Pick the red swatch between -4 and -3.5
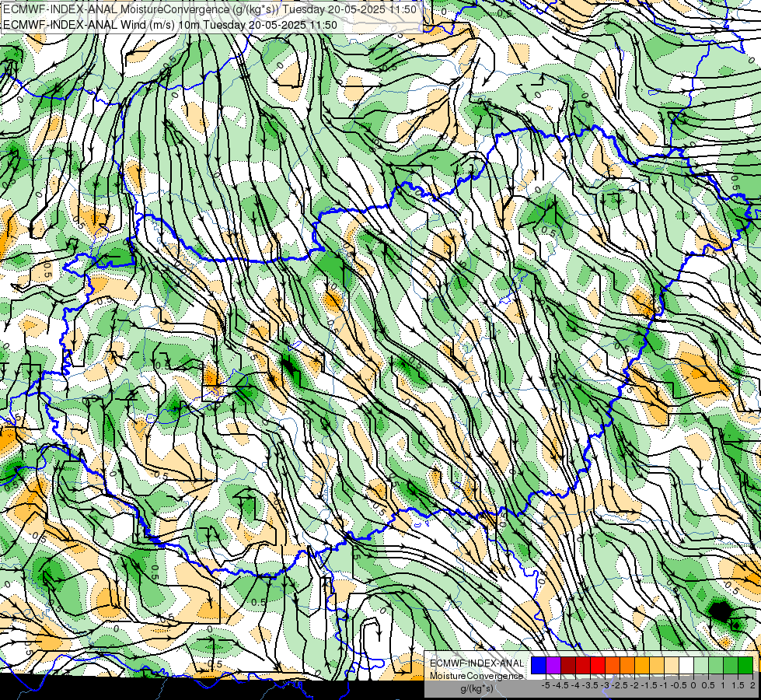The image size is (761, 700). click(583, 666)
